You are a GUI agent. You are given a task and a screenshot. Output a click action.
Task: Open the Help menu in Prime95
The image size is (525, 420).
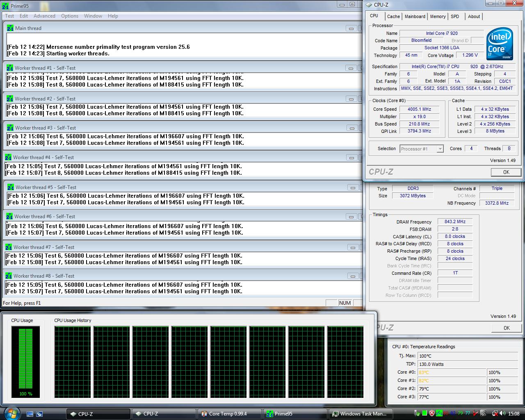point(113,16)
